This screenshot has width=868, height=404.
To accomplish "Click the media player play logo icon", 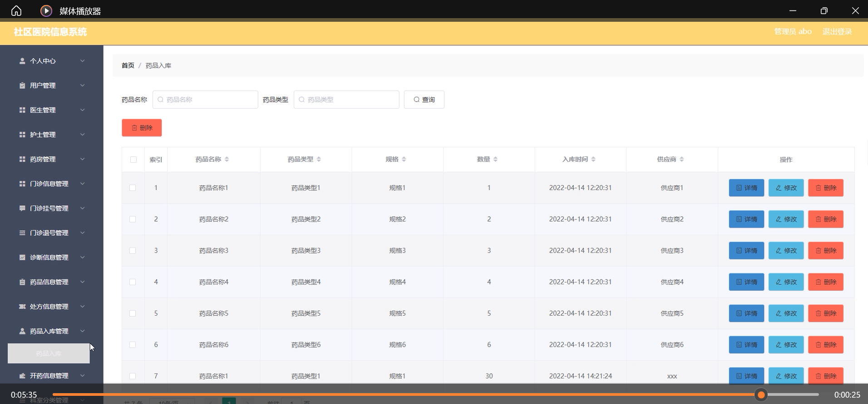I will (46, 10).
